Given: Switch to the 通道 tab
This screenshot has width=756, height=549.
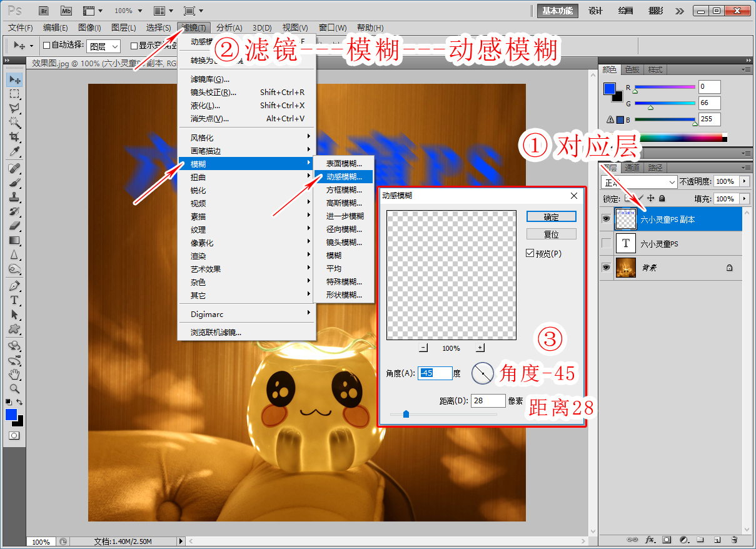Looking at the screenshot, I should [x=632, y=168].
